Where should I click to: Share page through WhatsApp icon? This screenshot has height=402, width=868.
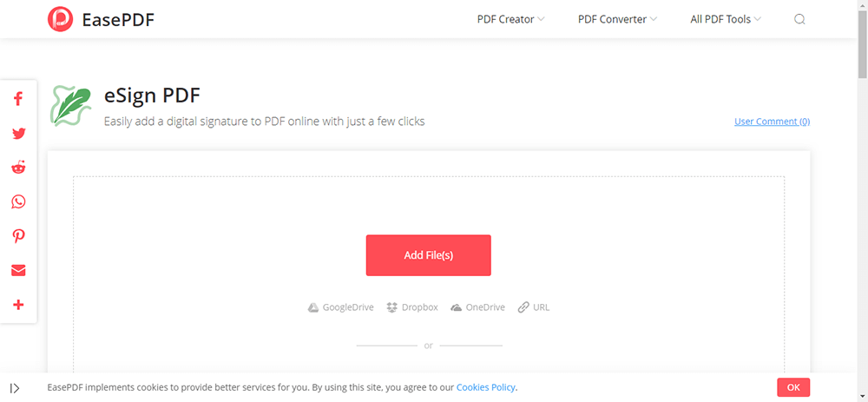18,202
